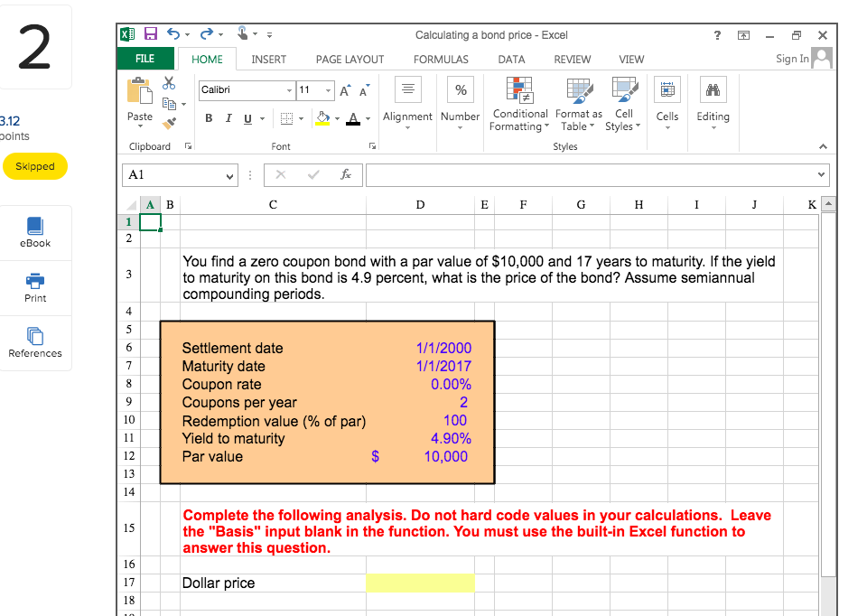Viewport: 867px width, 616px height.
Task: Open the font size dropdown
Action: click(328, 90)
